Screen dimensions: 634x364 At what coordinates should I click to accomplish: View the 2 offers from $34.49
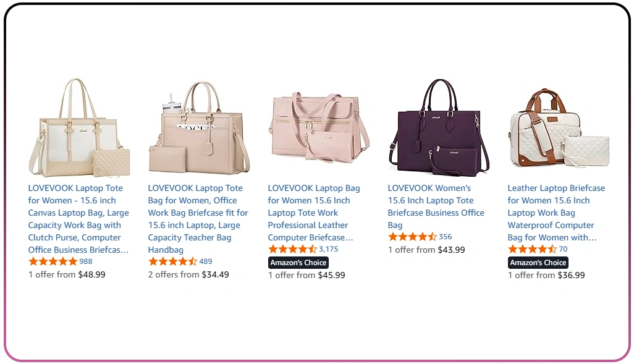[x=188, y=274]
